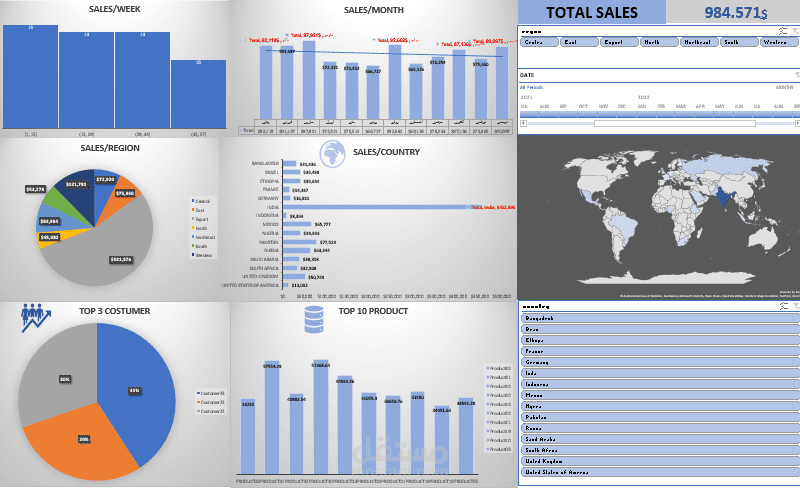Filter by Central region slicer button
This screenshot has height=490, width=800.
[x=539, y=42]
